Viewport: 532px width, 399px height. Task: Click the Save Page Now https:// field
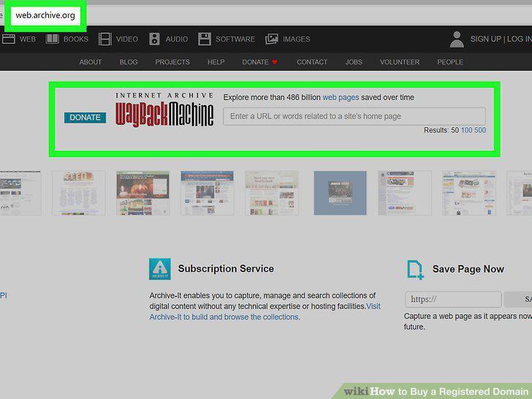click(453, 300)
